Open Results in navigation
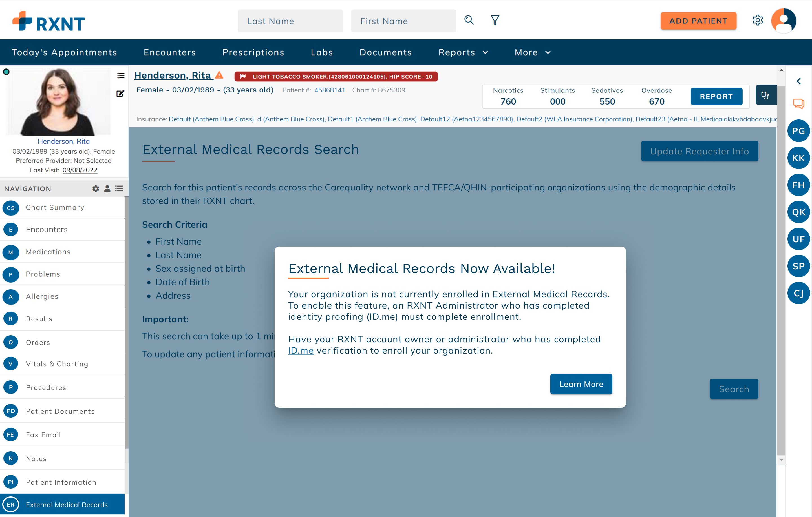812x517 pixels. coord(62,319)
